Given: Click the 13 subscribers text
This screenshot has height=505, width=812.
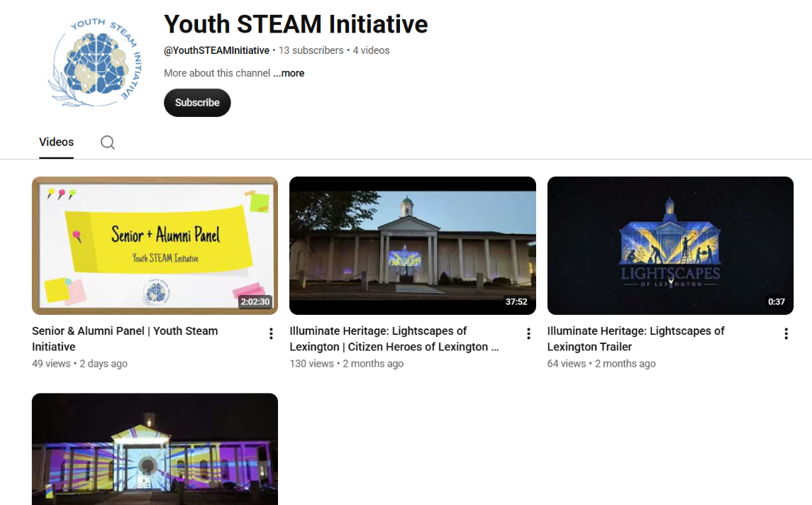Looking at the screenshot, I should coord(311,50).
